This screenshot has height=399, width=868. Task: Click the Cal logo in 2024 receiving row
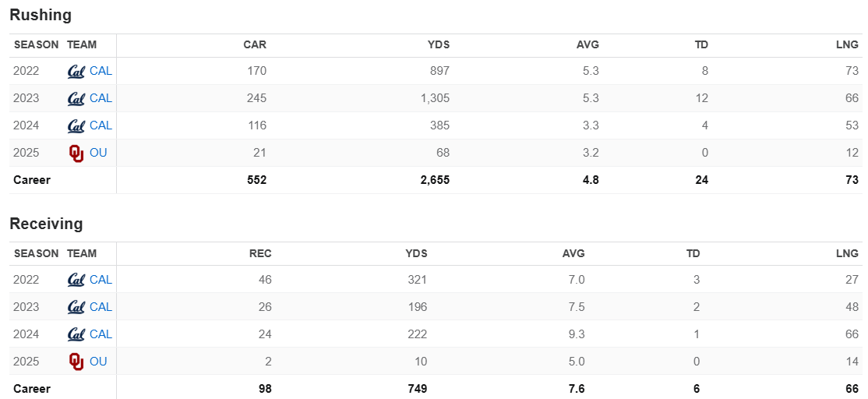(76, 334)
